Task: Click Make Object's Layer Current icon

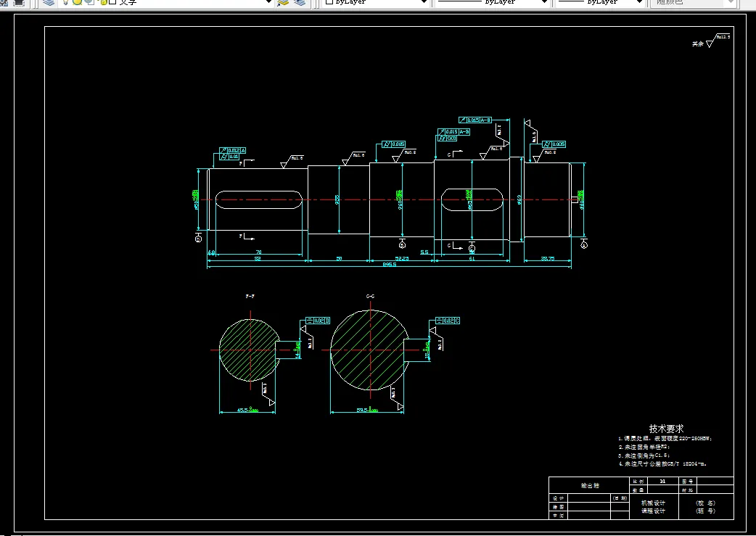Action: [x=283, y=2]
